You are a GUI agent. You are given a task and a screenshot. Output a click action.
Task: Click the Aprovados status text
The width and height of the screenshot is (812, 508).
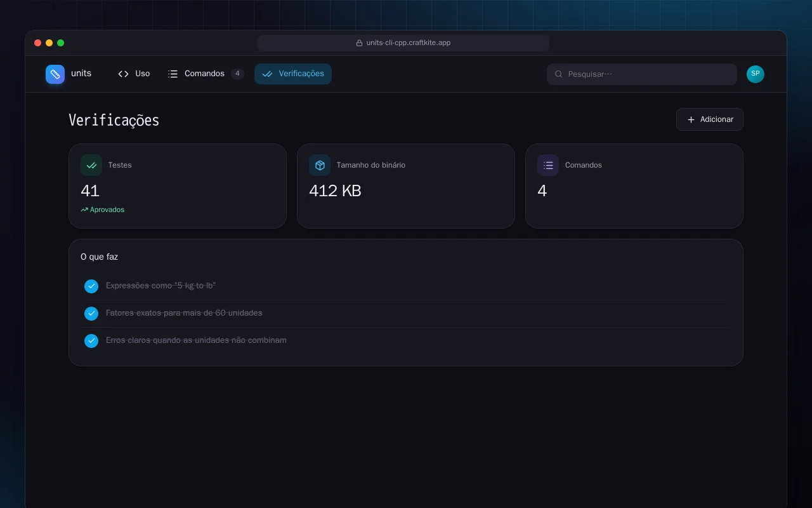click(107, 210)
